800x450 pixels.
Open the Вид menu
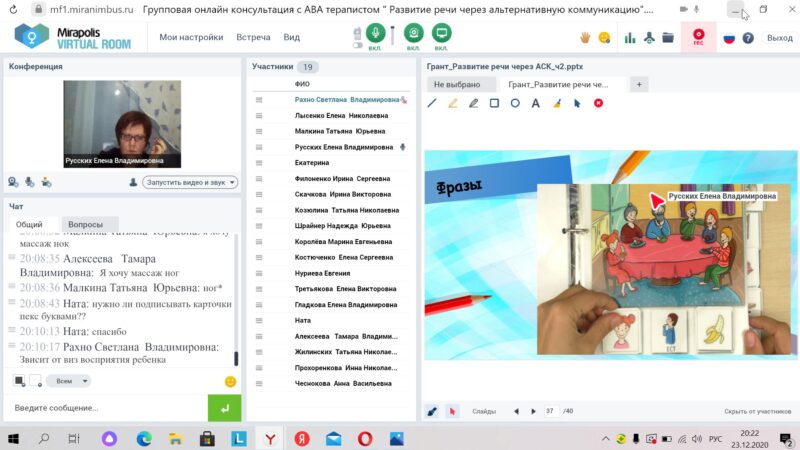pos(291,37)
